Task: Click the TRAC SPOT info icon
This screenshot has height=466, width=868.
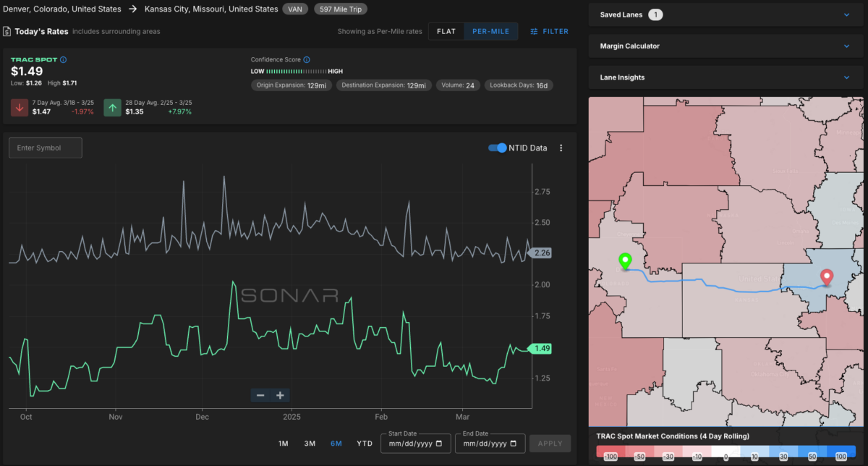Action: [64, 59]
